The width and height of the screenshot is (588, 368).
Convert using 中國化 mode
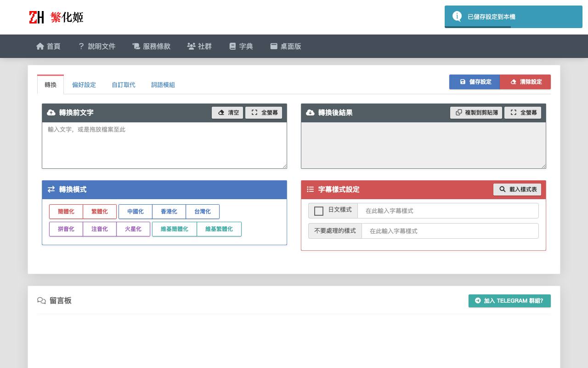tap(136, 212)
